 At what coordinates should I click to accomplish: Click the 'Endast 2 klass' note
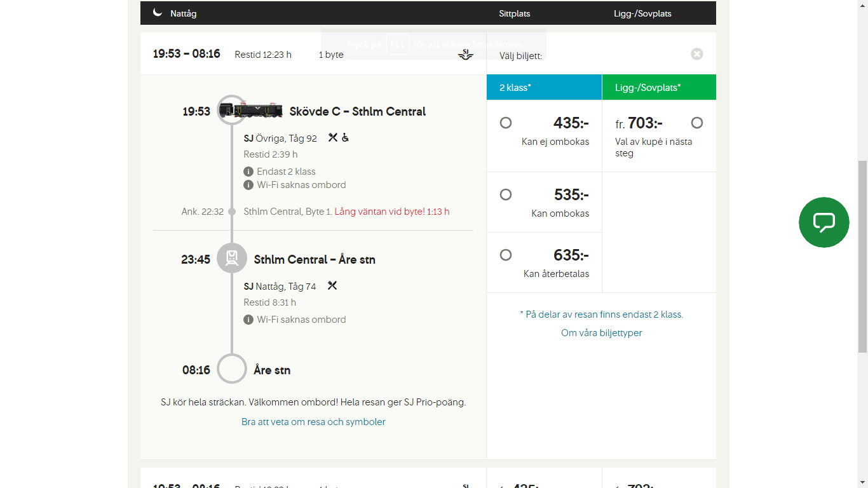[x=286, y=172]
